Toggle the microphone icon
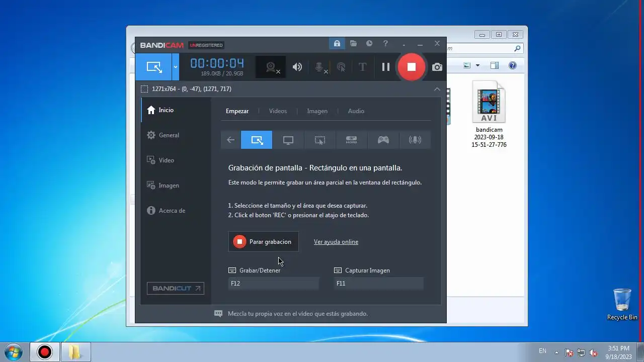This screenshot has width=644, height=362. 320,67
